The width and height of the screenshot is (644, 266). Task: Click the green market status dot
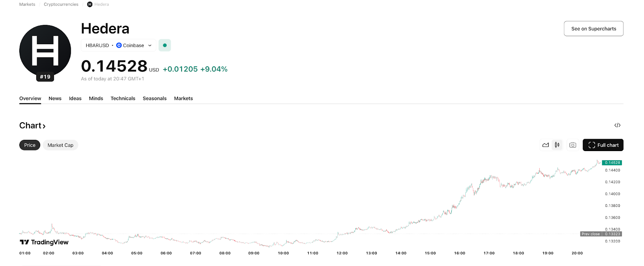coord(165,45)
